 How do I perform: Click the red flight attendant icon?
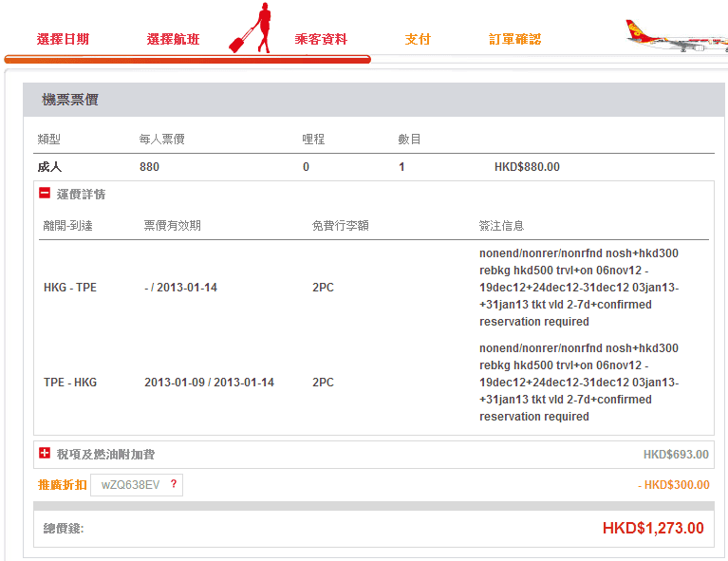pyautogui.click(x=252, y=28)
